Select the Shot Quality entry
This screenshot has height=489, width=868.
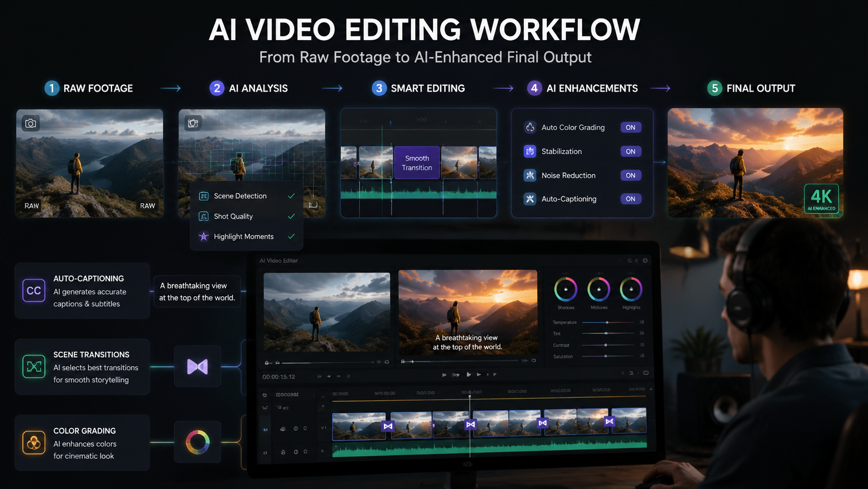(x=247, y=216)
